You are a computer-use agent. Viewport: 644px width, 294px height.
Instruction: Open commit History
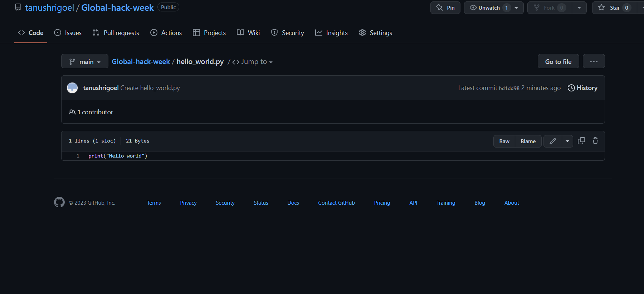(582, 88)
